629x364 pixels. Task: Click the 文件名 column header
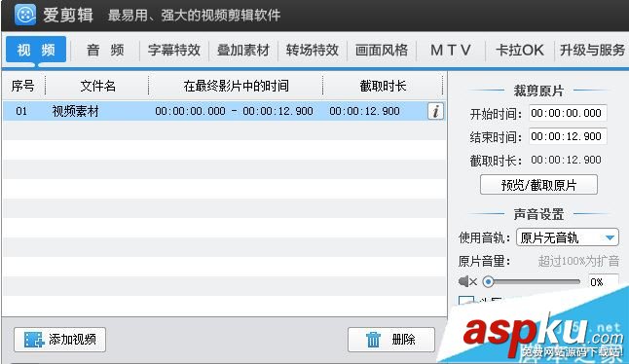coord(97,86)
